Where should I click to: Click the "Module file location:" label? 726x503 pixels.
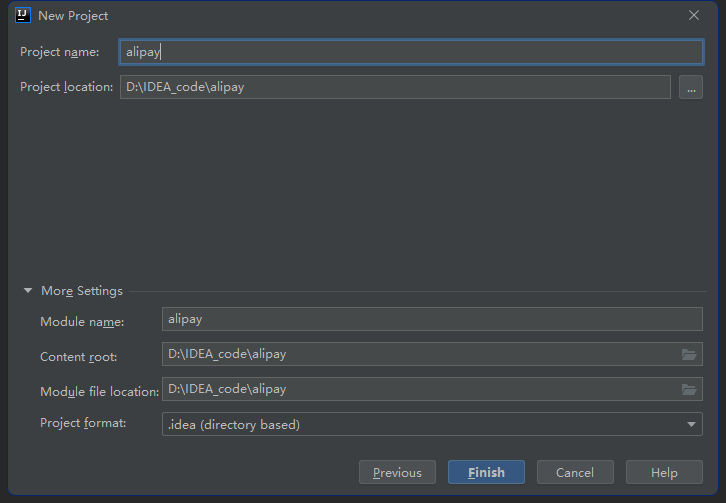click(100, 392)
